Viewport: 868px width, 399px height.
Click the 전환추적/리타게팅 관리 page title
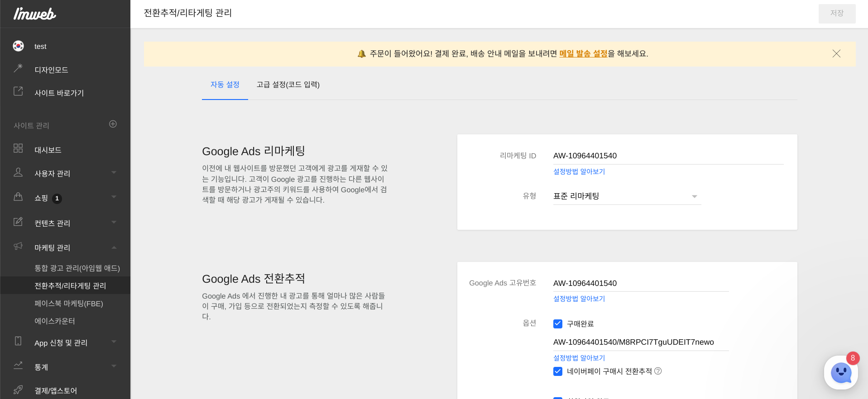coord(188,13)
